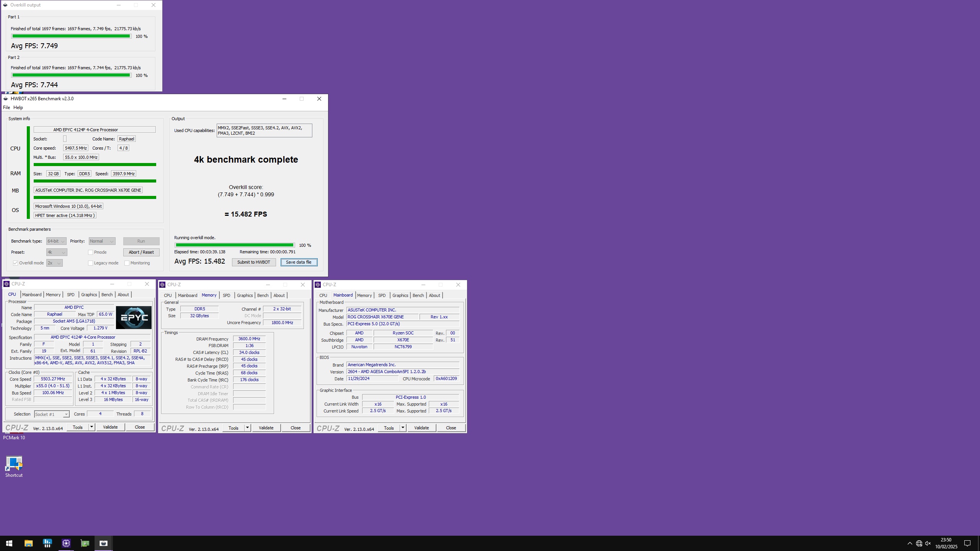Expand Tools arrow in CPU-Z CPU window
980x551 pixels.
click(92, 427)
